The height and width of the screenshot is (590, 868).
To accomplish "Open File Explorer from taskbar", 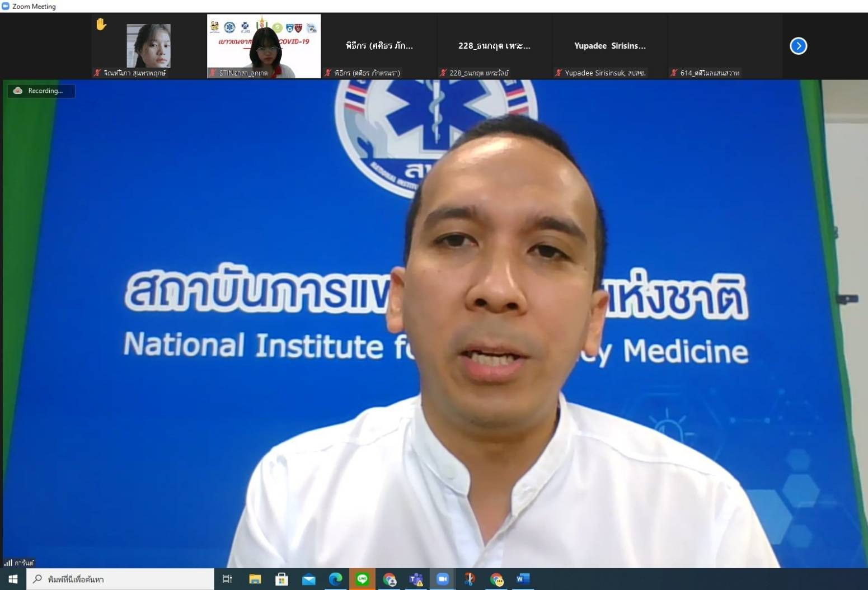I will coord(255,579).
